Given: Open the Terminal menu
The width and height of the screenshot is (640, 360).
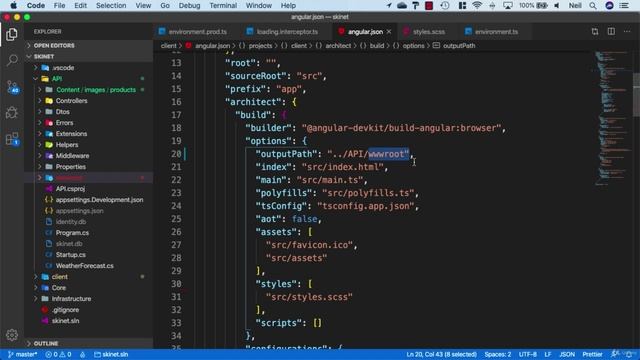Looking at the screenshot, I should click(223, 6).
